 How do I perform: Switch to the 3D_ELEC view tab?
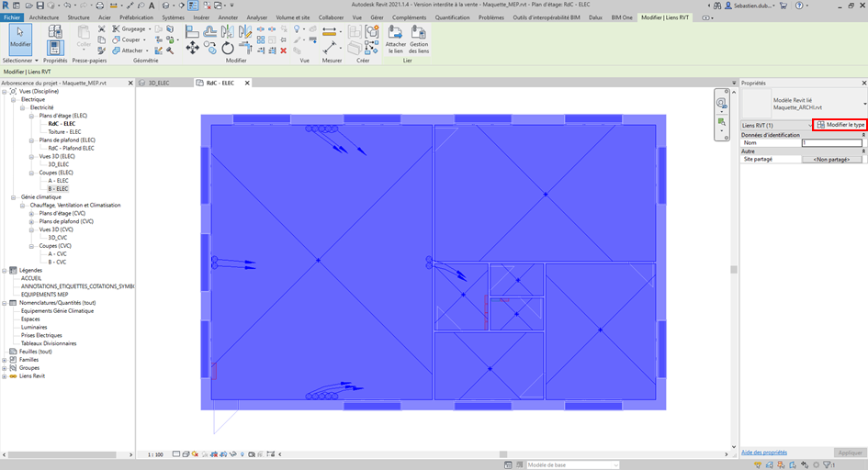(x=158, y=83)
